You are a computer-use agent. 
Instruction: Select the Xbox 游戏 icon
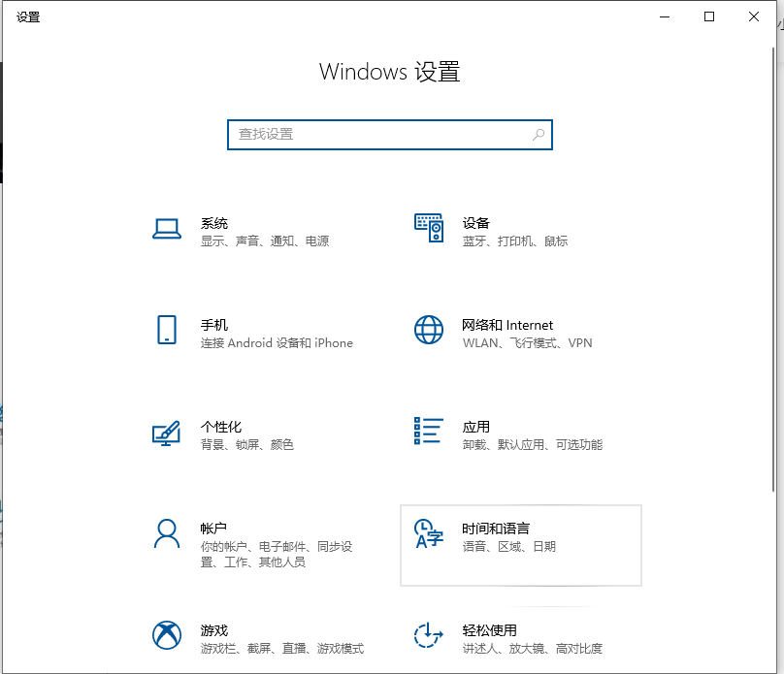click(167, 635)
